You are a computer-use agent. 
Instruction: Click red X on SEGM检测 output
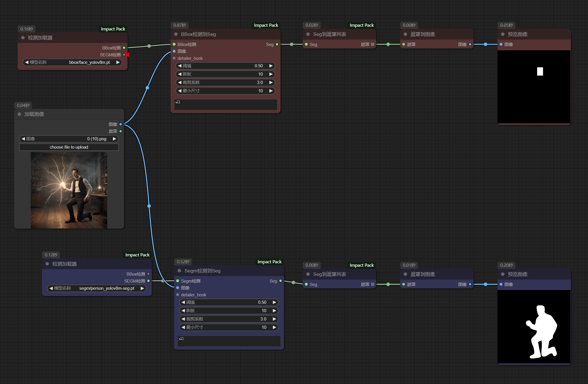coord(127,55)
